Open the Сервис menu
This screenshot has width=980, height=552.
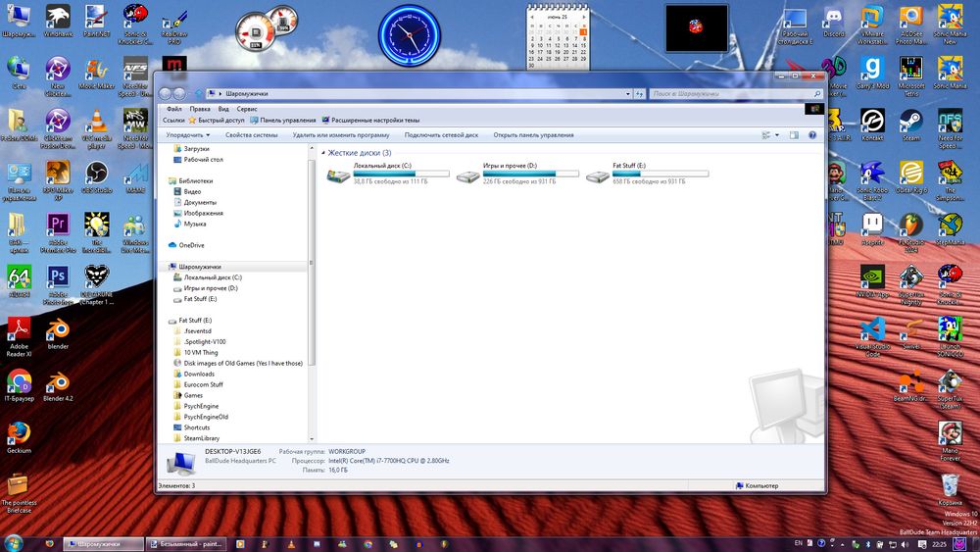click(x=247, y=109)
